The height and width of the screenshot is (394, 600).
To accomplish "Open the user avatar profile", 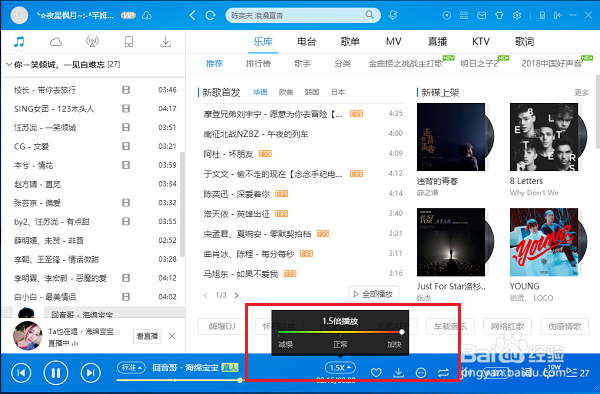I will click(x=19, y=15).
